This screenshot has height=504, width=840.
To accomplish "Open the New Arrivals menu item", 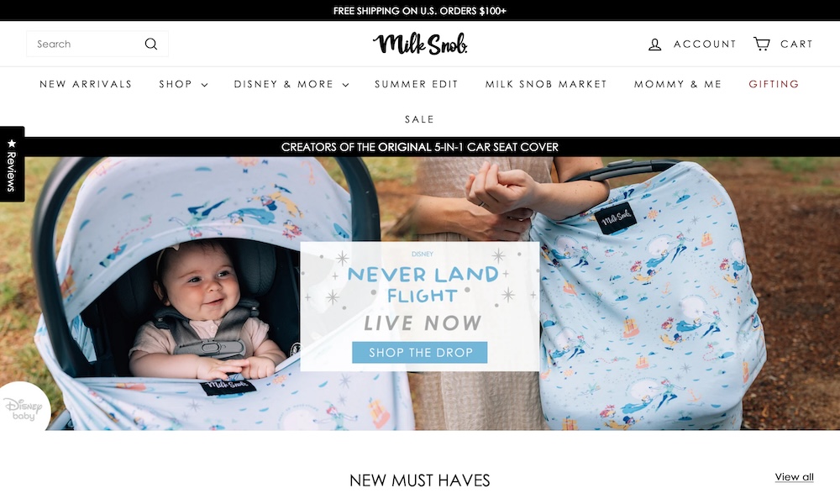I will point(86,84).
